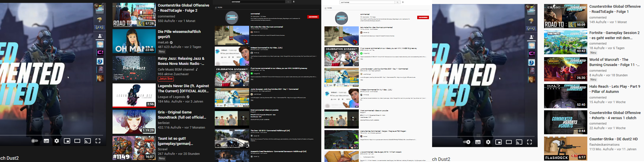Screen dimensions: 644x162
Task: Open the Rainy Jazz live stream thumbnail
Action: 134,68
